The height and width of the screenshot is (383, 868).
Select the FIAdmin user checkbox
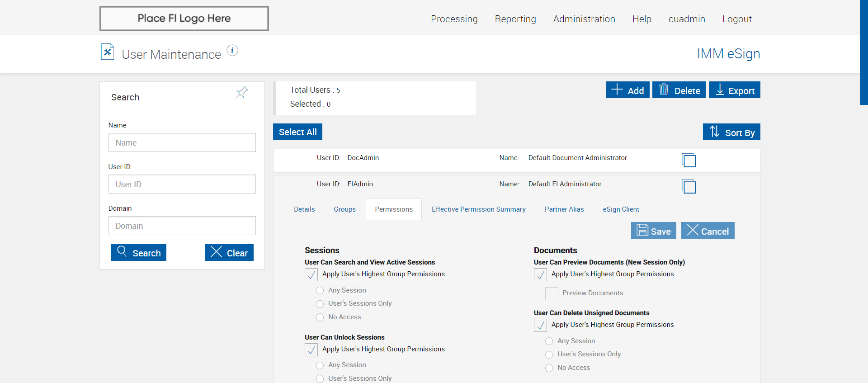coord(689,187)
